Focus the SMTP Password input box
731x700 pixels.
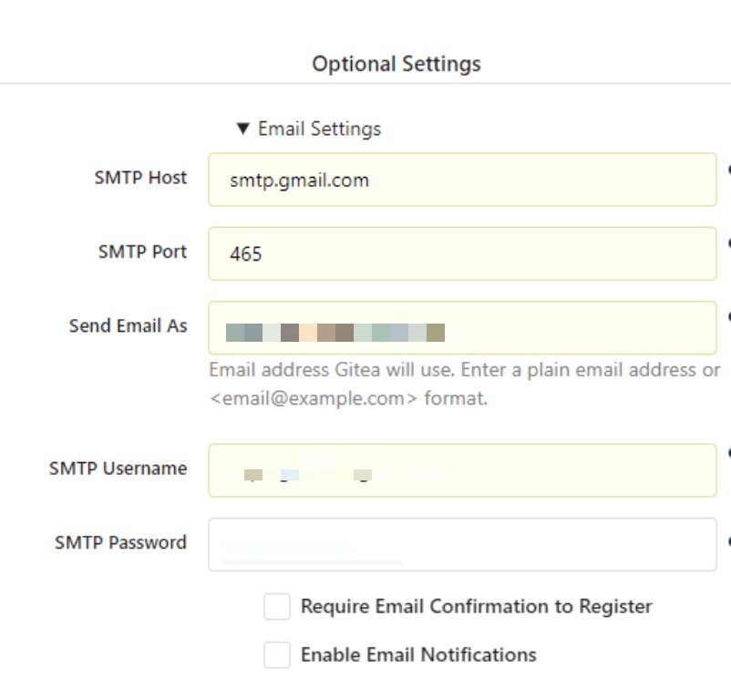tap(462, 544)
